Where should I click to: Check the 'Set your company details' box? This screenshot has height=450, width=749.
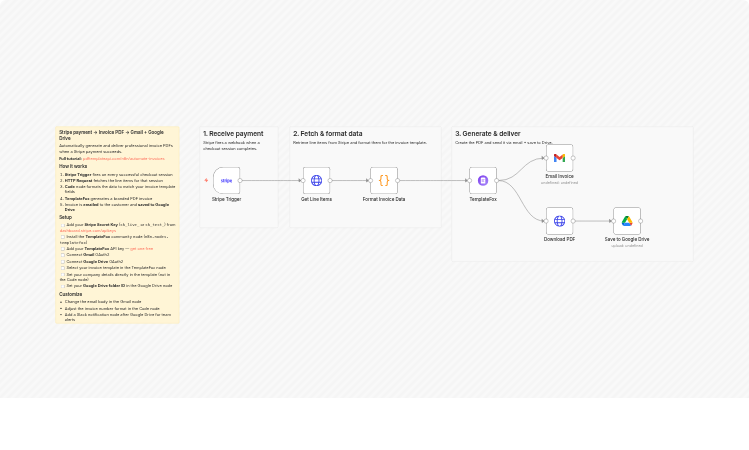click(63, 275)
